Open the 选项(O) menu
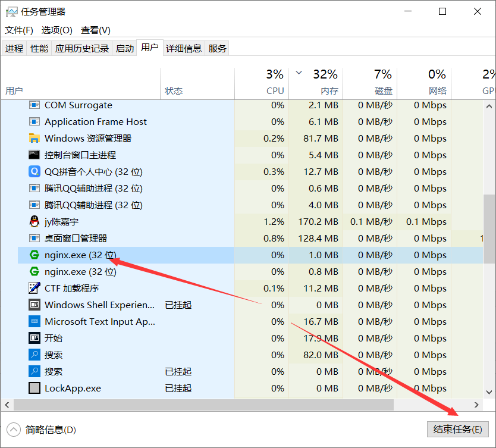Screen dimensions: 496x448 click(57, 30)
